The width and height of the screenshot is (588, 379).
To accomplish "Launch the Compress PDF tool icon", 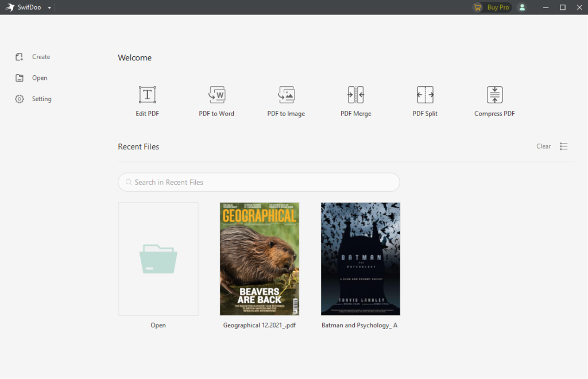I will pyautogui.click(x=494, y=95).
